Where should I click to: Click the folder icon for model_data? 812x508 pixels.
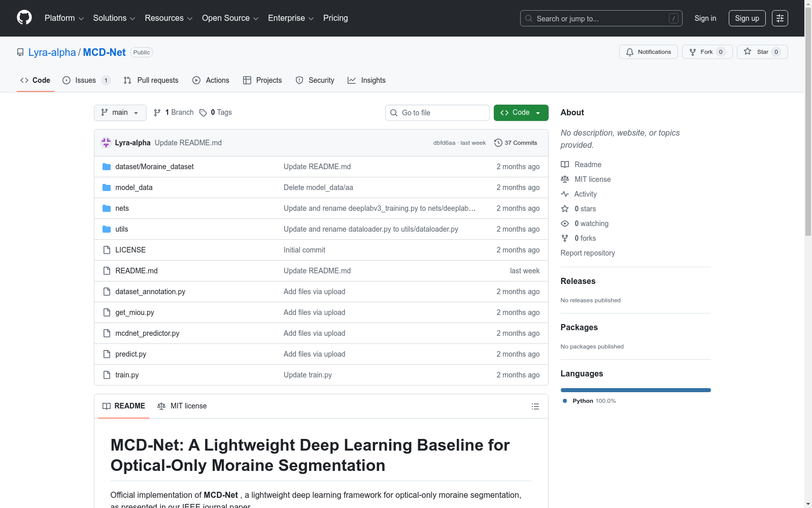coord(107,187)
